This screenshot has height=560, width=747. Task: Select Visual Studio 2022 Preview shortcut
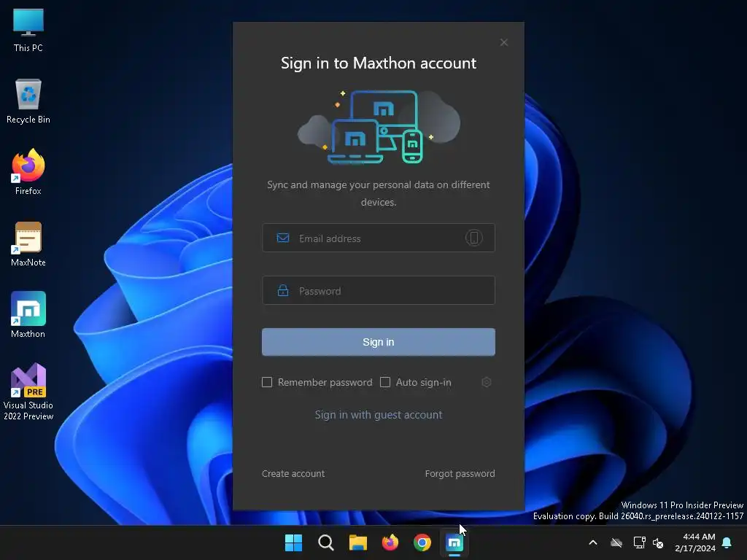(28, 392)
